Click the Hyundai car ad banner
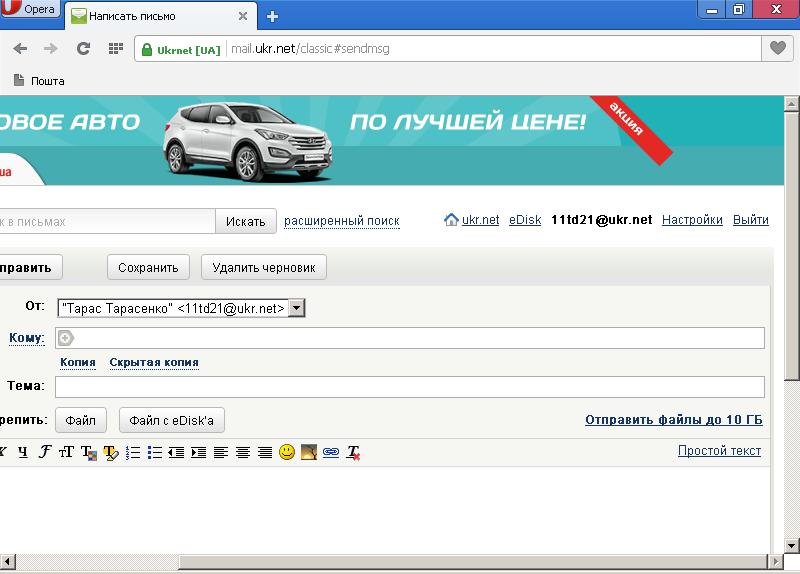The image size is (800, 574). [x=392, y=140]
